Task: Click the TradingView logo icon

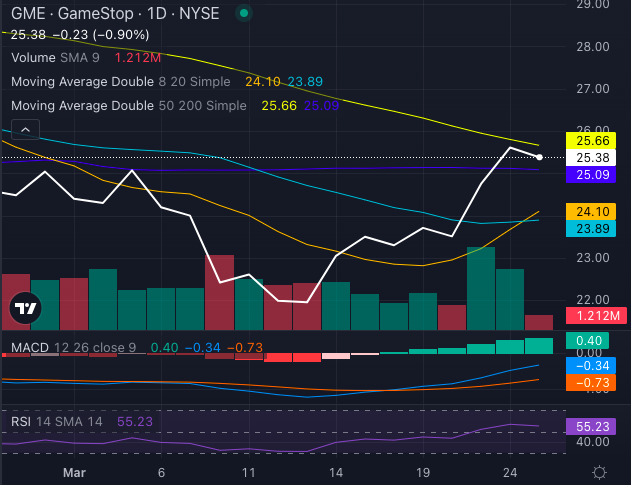Action: click(x=25, y=309)
